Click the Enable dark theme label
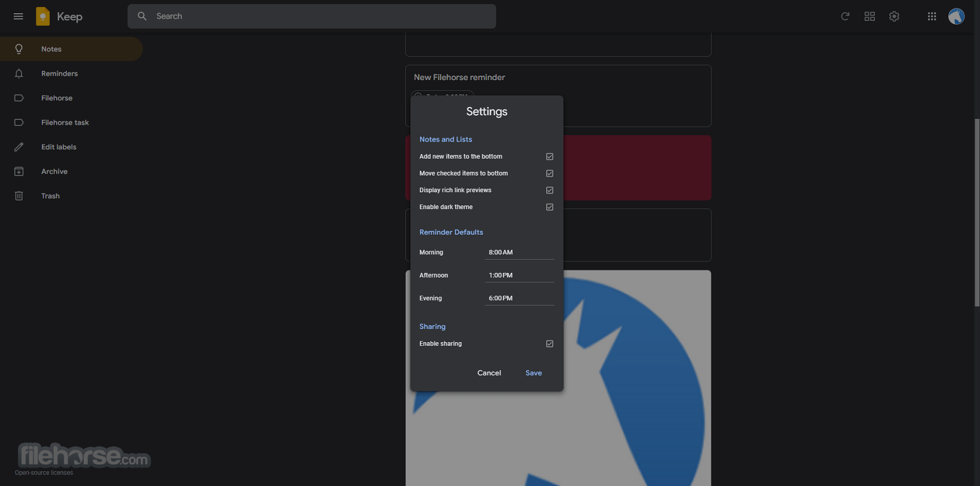The image size is (980, 486). tap(446, 207)
